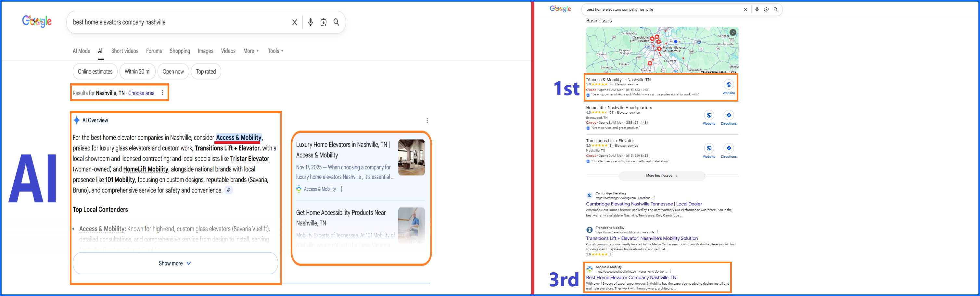Click Cambridge Elevating globe favicon
The image size is (980, 296).
[x=589, y=195]
